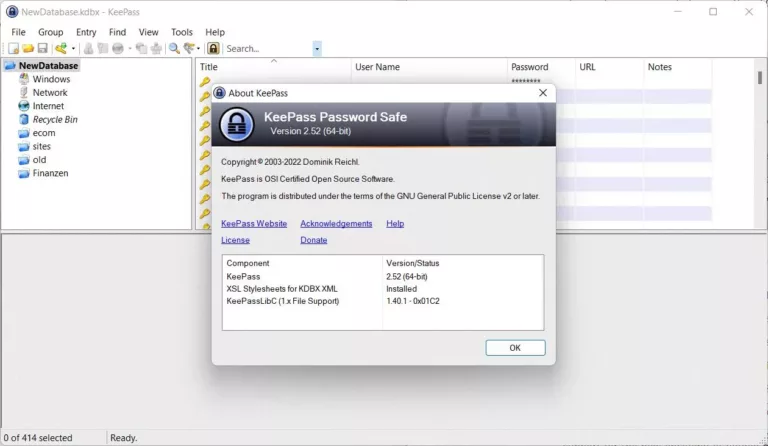Image resolution: width=768 pixels, height=446 pixels.
Task: Click the Perform Auto-Type toolbar icon
Action: click(156, 48)
